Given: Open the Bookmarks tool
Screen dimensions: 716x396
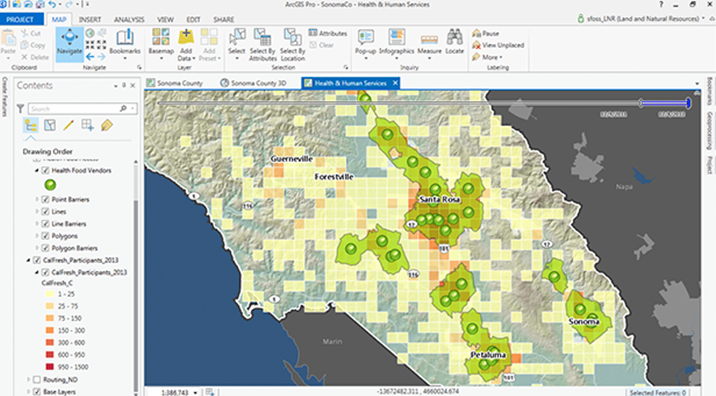Looking at the screenshot, I should pos(125,44).
